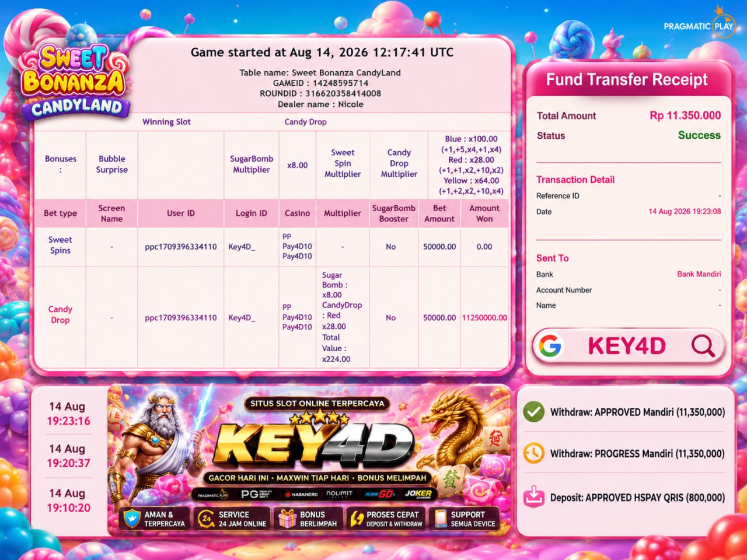Click the Gacor Hari Ini tagline strip
The image size is (747, 560).
tap(317, 477)
